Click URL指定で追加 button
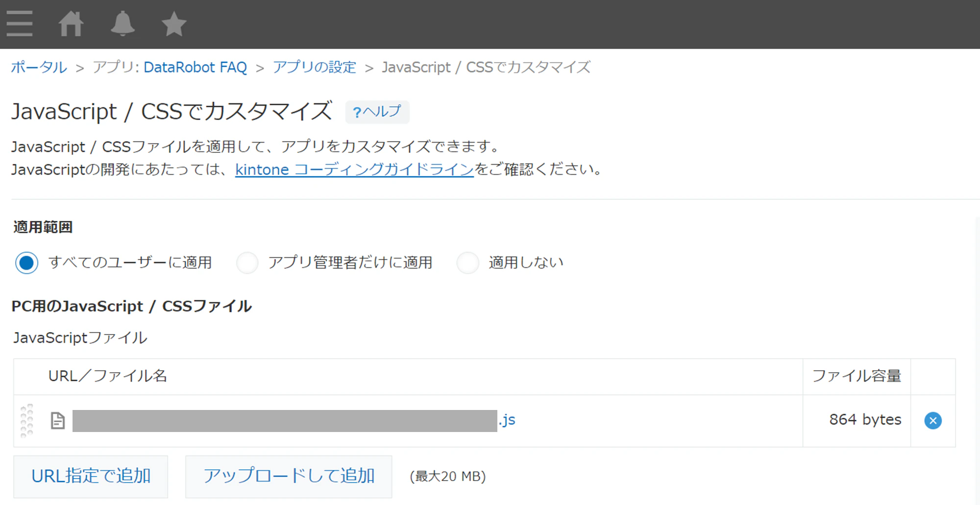Image resolution: width=980 pixels, height=505 pixels. (x=91, y=476)
